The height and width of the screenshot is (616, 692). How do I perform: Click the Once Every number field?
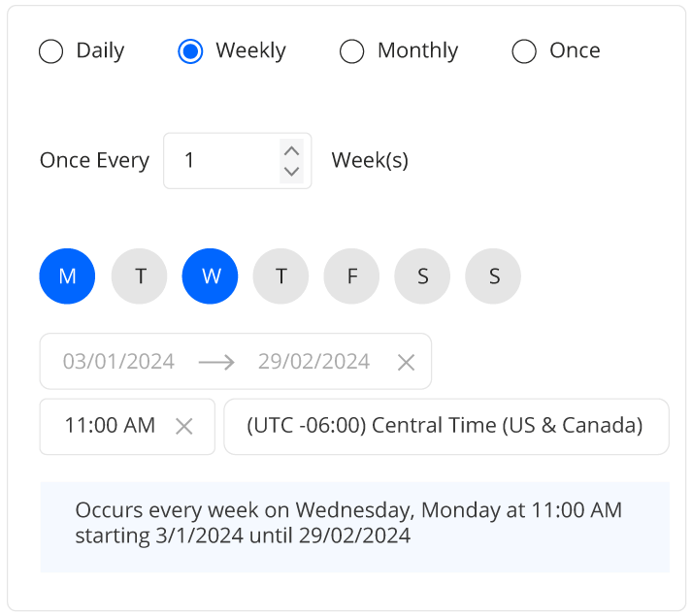point(223,160)
